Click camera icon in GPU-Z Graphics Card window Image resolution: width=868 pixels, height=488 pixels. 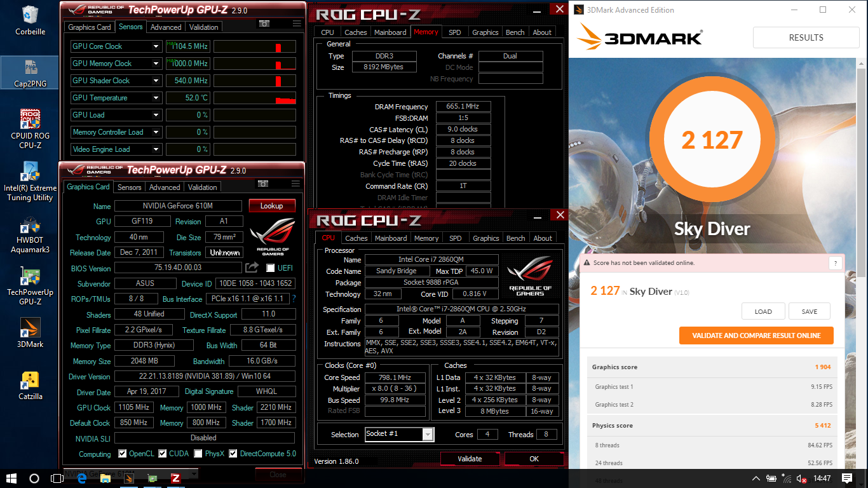tap(264, 184)
